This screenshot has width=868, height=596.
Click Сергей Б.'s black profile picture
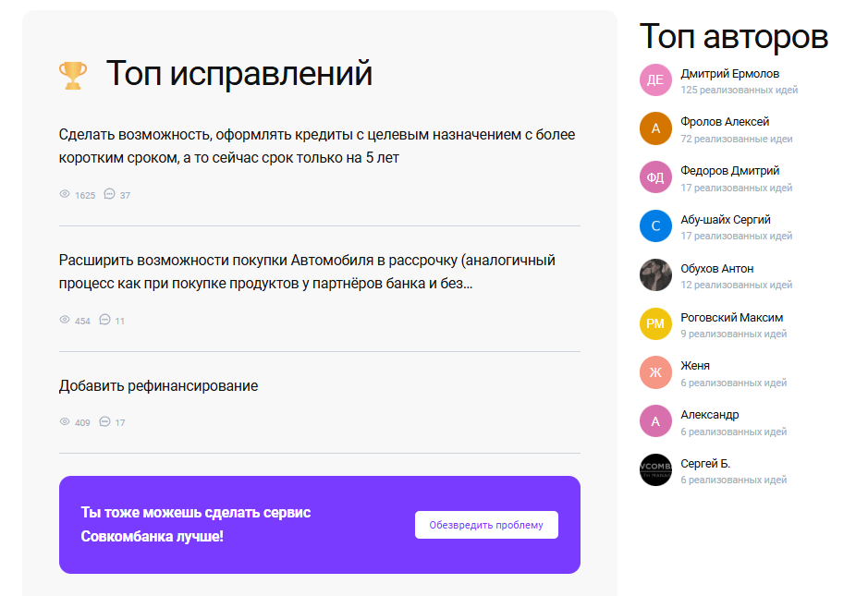655,469
